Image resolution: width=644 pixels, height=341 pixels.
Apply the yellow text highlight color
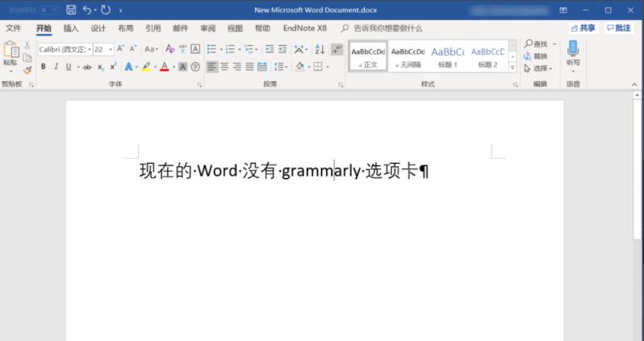pos(146,66)
